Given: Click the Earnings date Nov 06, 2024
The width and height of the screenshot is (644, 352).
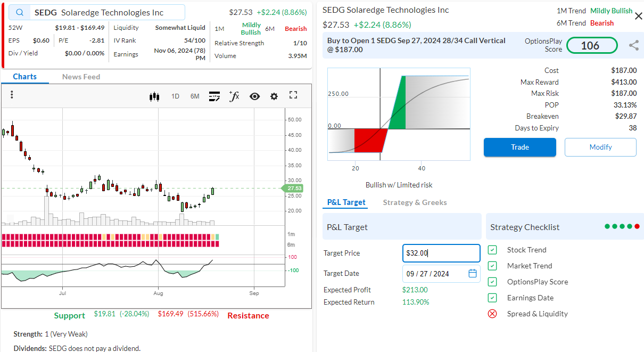Looking at the screenshot, I should pyautogui.click(x=180, y=54).
